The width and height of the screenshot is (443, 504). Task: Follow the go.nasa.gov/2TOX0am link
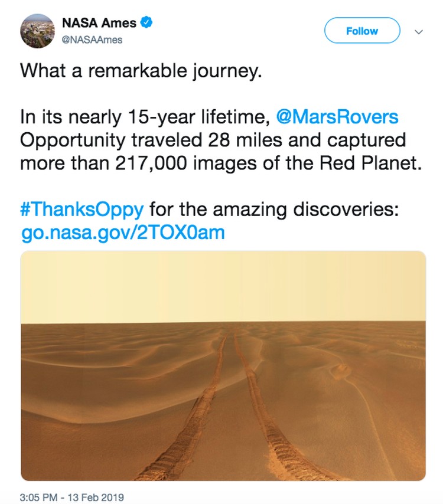[x=123, y=233]
